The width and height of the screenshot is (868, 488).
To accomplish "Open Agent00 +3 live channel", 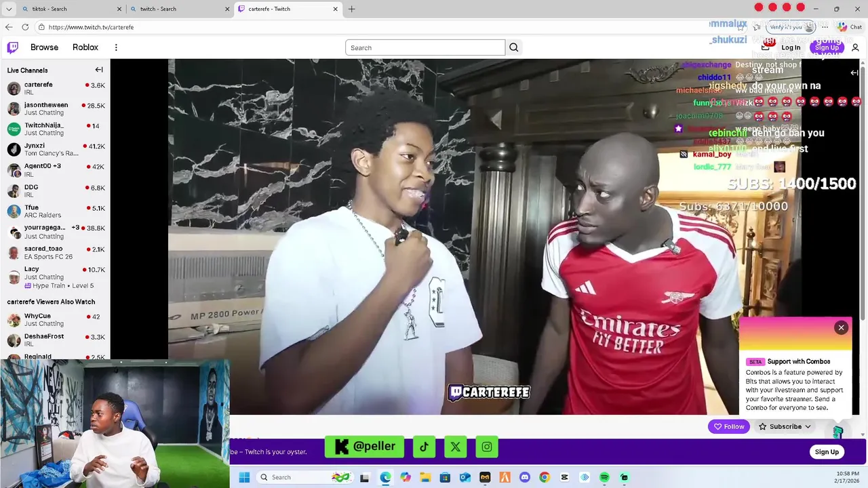I will point(55,170).
